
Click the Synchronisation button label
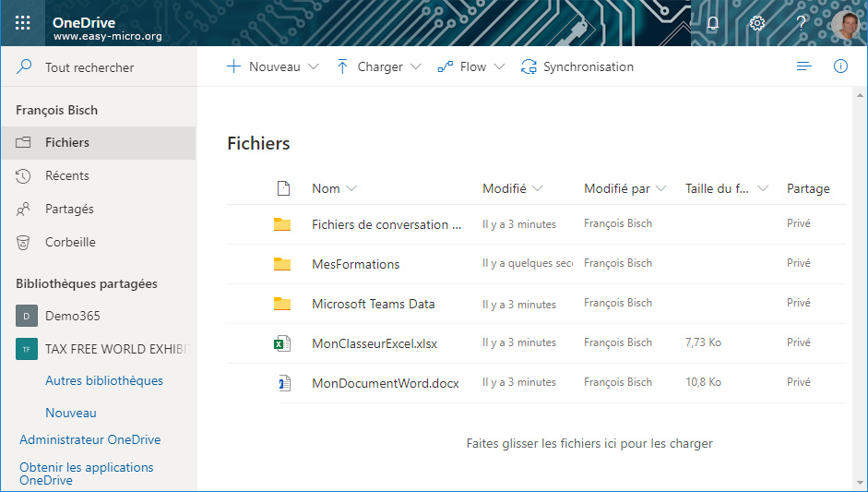[x=589, y=67]
